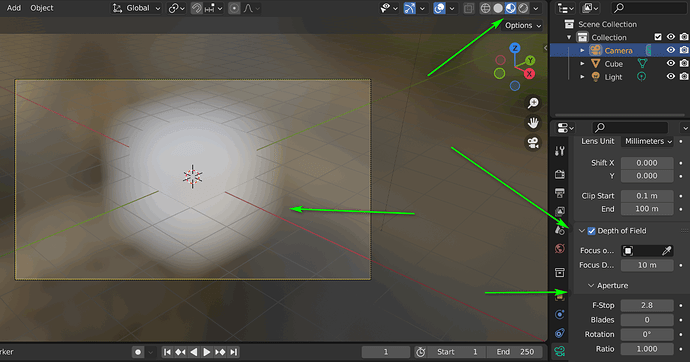Toggle proportional editing
The width and height of the screenshot is (690, 362).
point(235,8)
